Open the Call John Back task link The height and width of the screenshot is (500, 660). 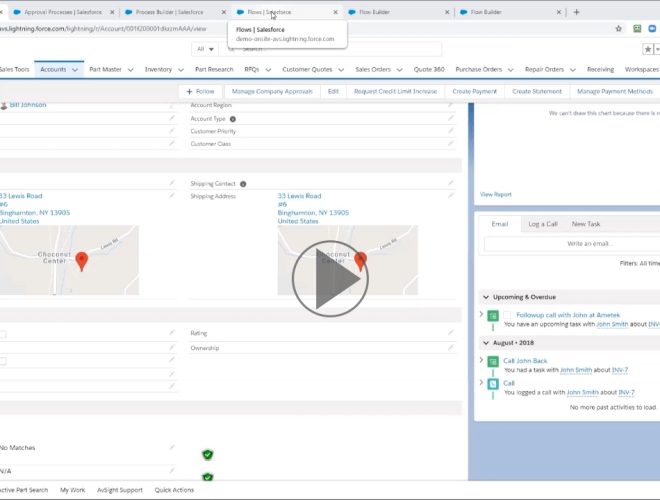click(x=525, y=361)
